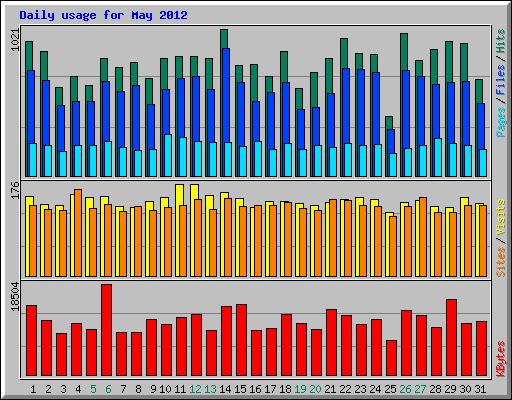Viewport: 512px width, 400px height.
Task: Click day 25 on the x-axis
Action: click(390, 389)
